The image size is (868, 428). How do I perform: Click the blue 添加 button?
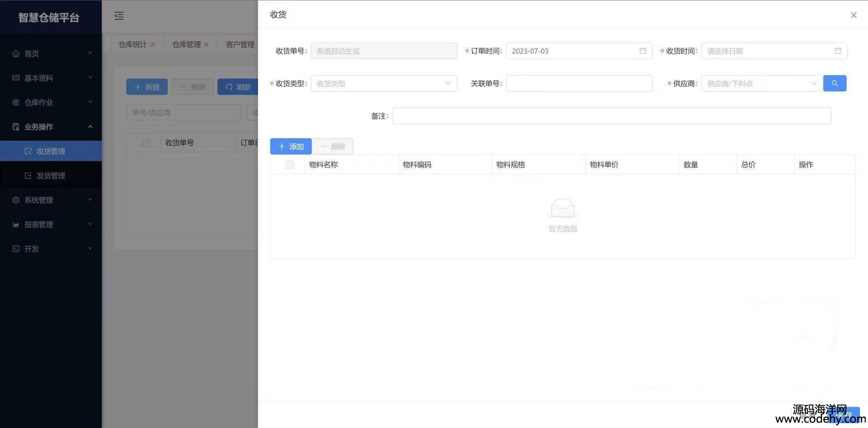coord(291,147)
